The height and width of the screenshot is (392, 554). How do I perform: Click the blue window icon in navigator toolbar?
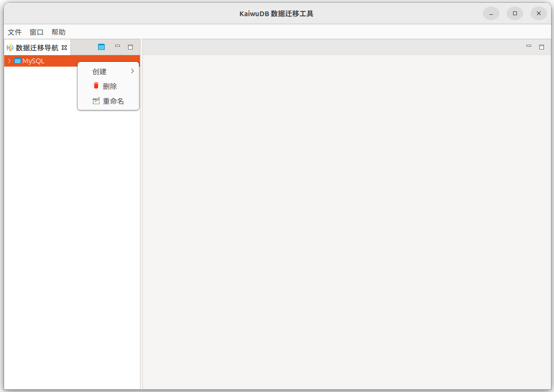[101, 47]
